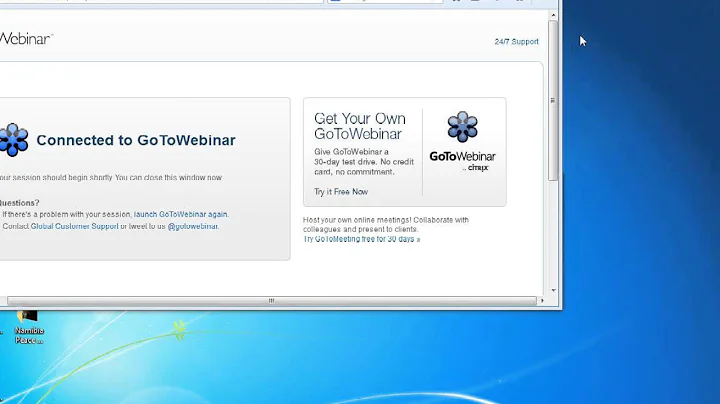
Task: Click the 'Get Your Own GoToWebinar' heading
Action: pyautogui.click(x=360, y=126)
